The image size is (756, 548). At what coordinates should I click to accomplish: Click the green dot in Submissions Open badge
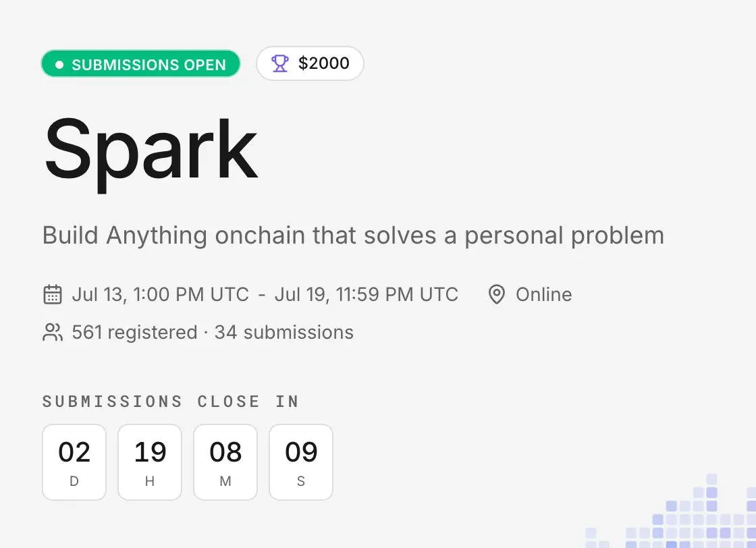pyautogui.click(x=59, y=65)
